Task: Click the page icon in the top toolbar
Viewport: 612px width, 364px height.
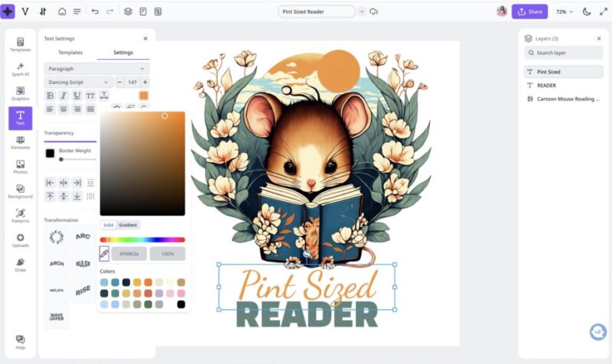Action: point(143,11)
